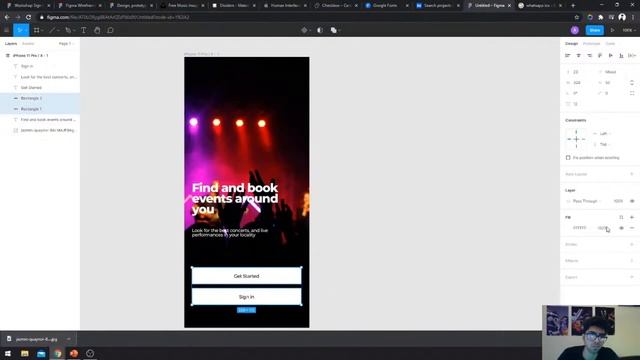Click independent corners icon
This screenshot has width=640, height=360.
click(x=632, y=93)
